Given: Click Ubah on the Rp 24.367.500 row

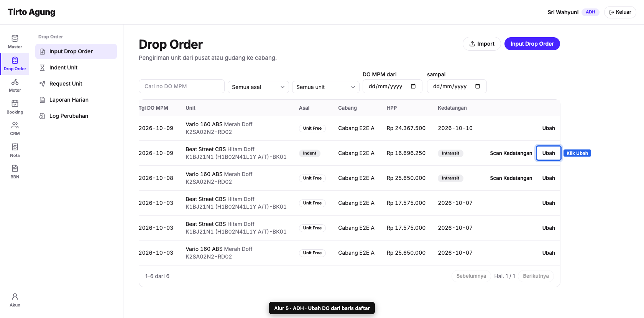Looking at the screenshot, I should click(x=549, y=128).
